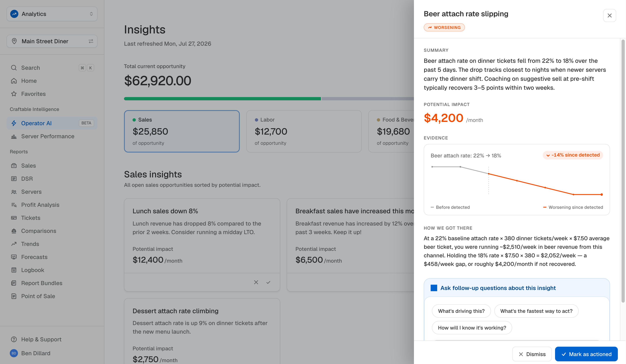Mark Lunch sales card actioned with check icon
Screen dimensions: 626x364
268,282
